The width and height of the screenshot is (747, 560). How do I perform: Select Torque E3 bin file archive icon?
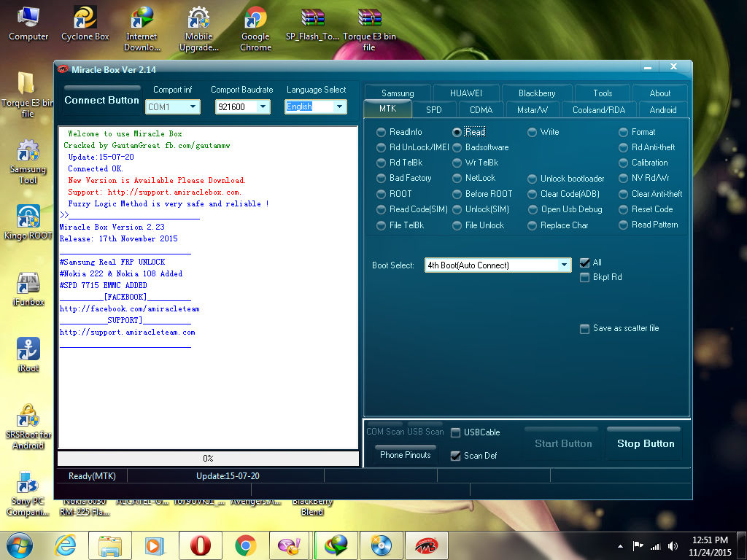(x=369, y=28)
